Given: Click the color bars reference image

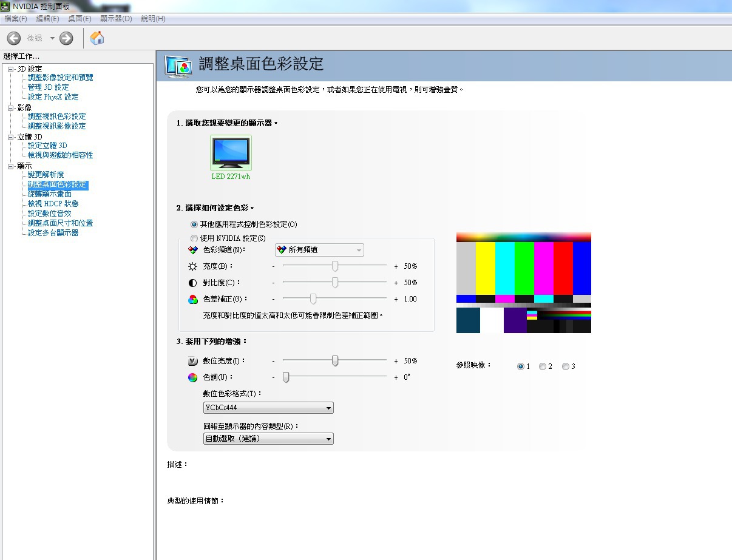Looking at the screenshot, I should [x=524, y=283].
